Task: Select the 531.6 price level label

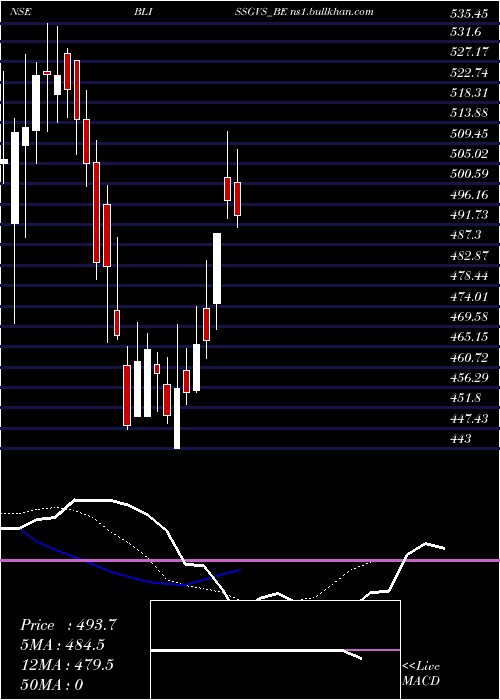Action: point(465,31)
